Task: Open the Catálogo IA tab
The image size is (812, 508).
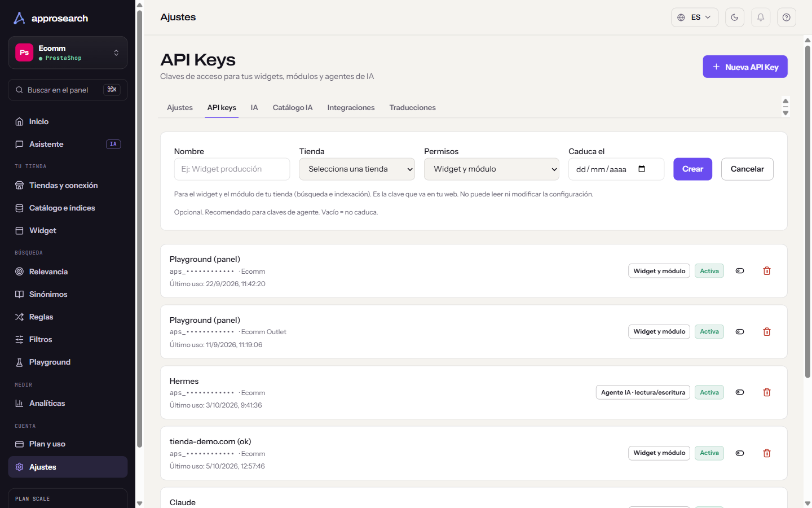Action: (x=293, y=108)
